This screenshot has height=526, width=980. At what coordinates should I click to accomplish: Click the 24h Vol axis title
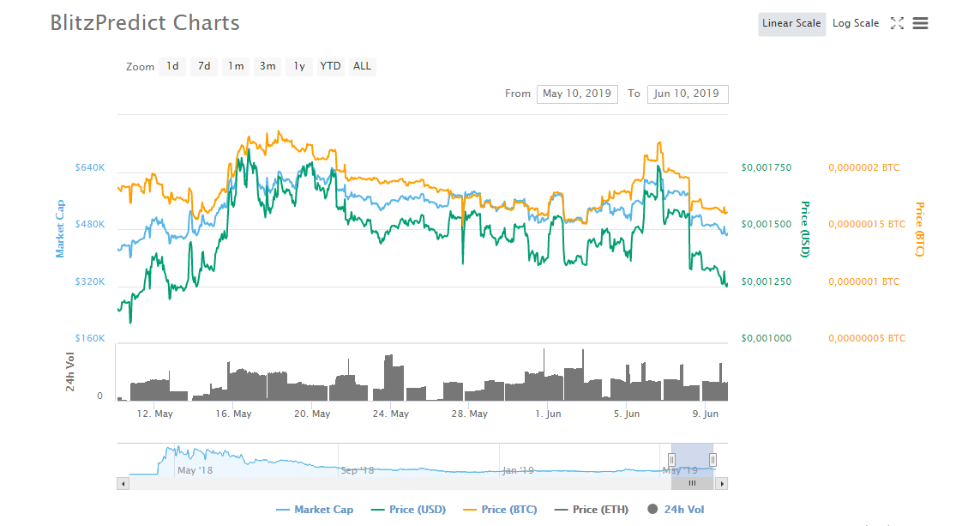[x=70, y=372]
